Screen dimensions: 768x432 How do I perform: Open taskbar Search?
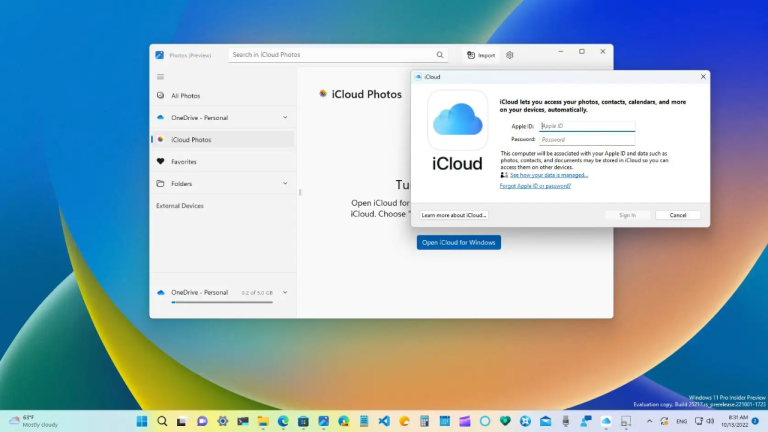[x=162, y=421]
